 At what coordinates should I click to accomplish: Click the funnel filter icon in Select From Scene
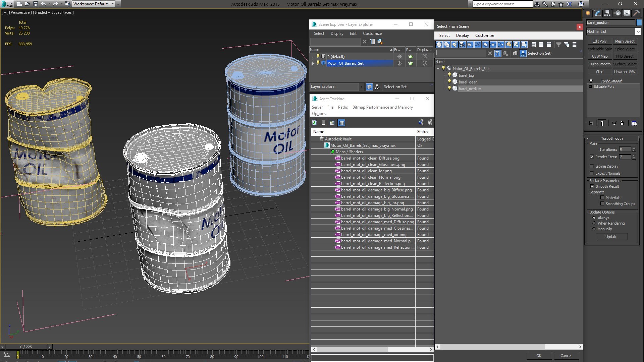[x=559, y=45]
